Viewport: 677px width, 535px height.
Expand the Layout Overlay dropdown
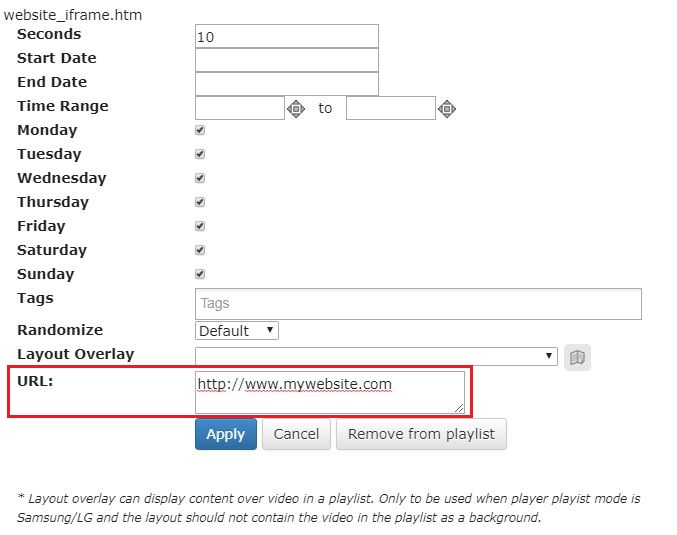tap(376, 356)
